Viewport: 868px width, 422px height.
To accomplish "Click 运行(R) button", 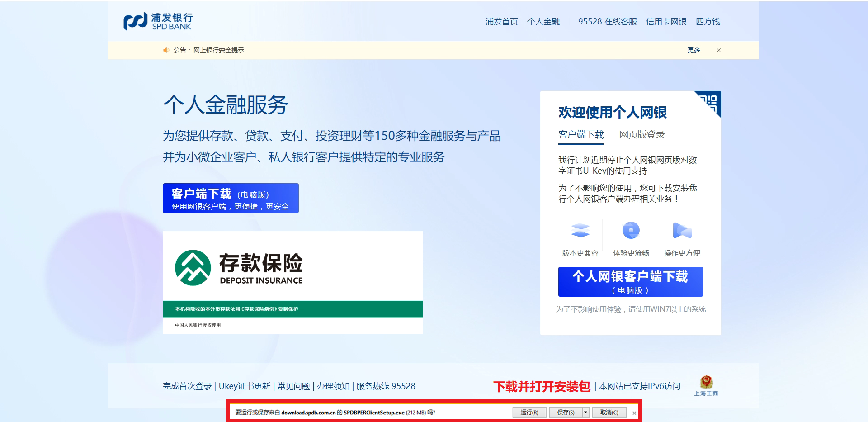I will 529,412.
